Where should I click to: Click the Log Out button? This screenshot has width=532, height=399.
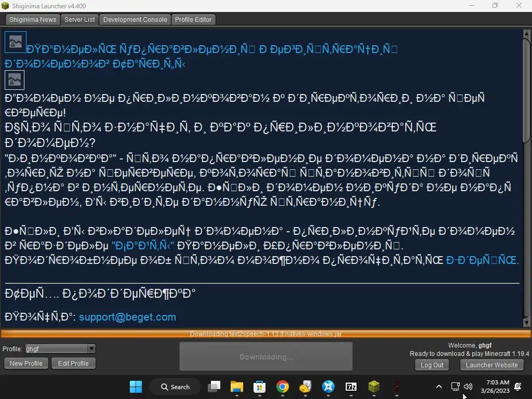432,365
